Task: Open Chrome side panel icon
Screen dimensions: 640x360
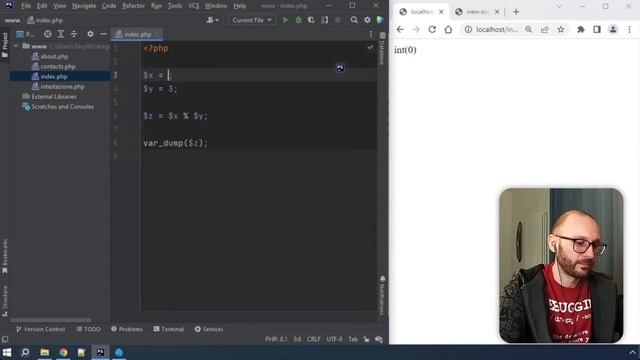Action: [597, 29]
